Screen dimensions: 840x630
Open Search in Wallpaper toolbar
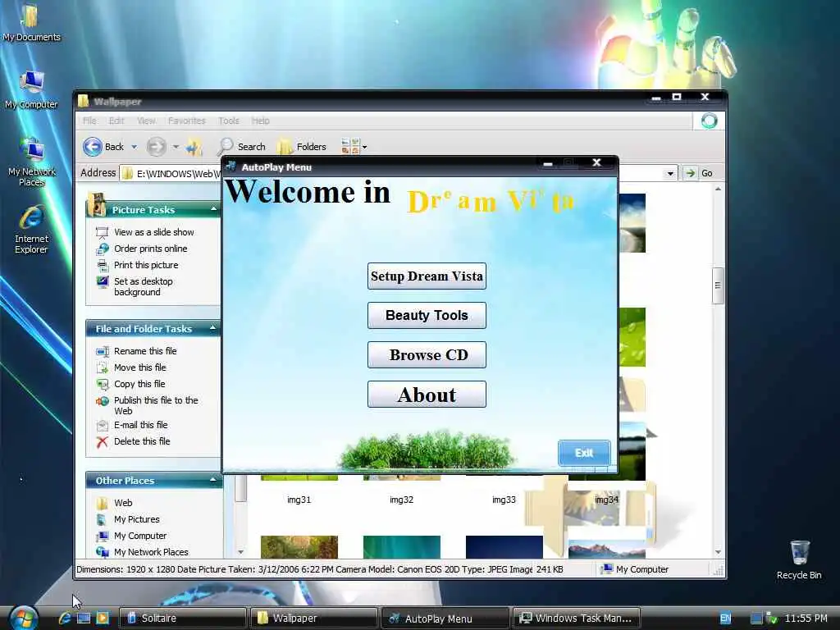[x=242, y=146]
